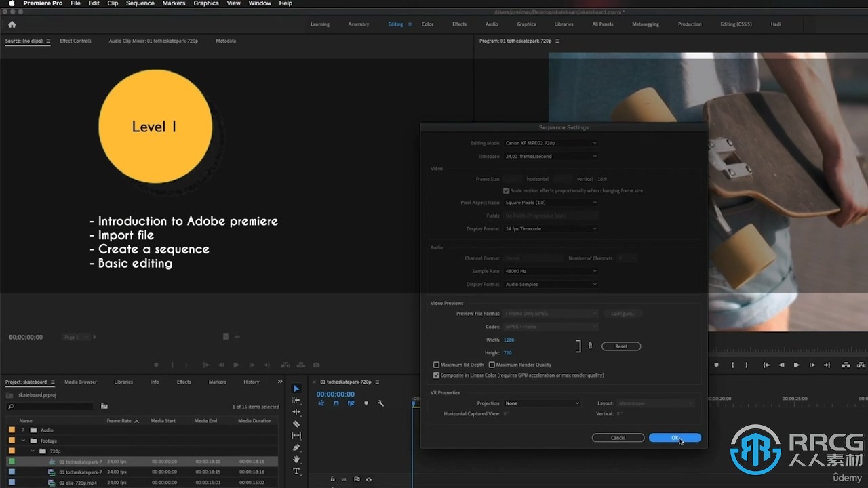
Task: Click the Height value 720
Action: click(508, 353)
